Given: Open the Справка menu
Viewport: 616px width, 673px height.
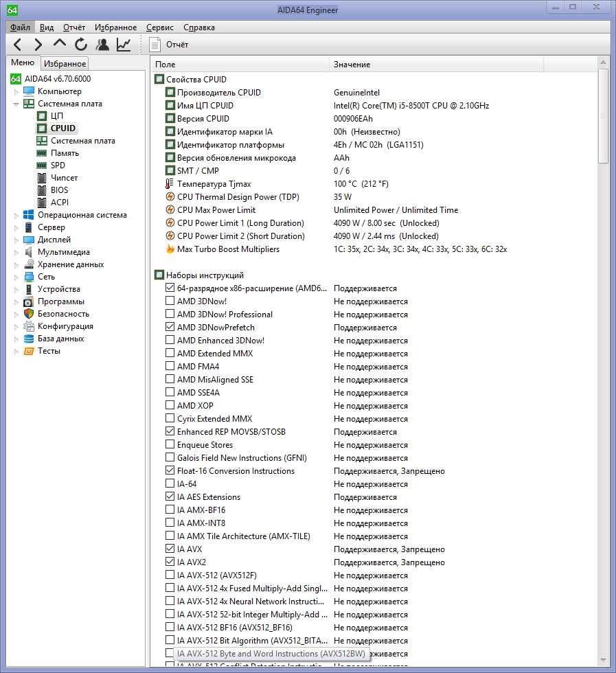Looking at the screenshot, I should tap(198, 27).
